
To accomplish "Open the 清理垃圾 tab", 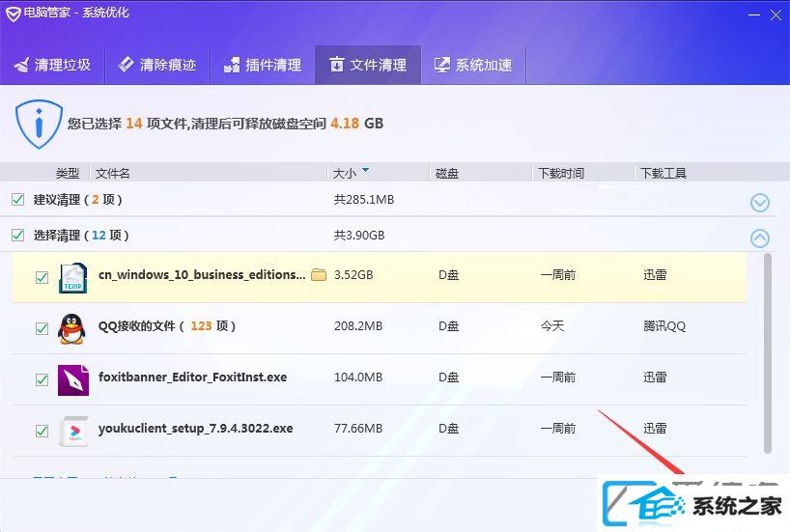I will tap(52, 65).
